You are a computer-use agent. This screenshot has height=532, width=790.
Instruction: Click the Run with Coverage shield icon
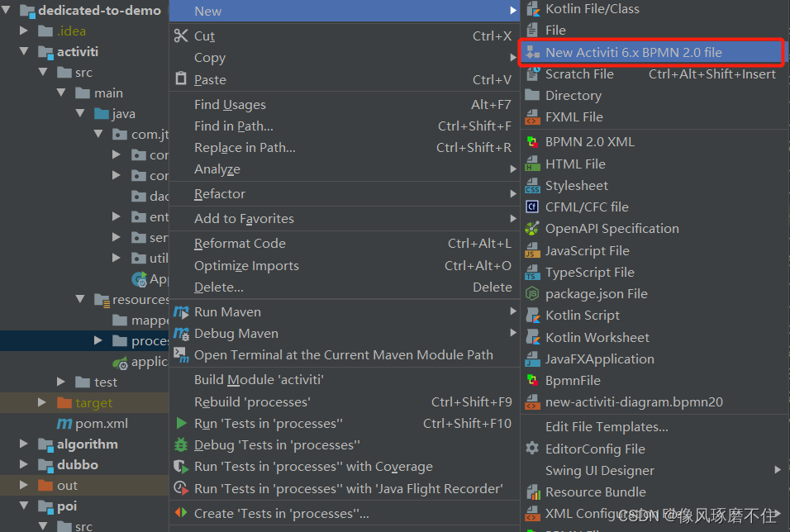tap(181, 467)
